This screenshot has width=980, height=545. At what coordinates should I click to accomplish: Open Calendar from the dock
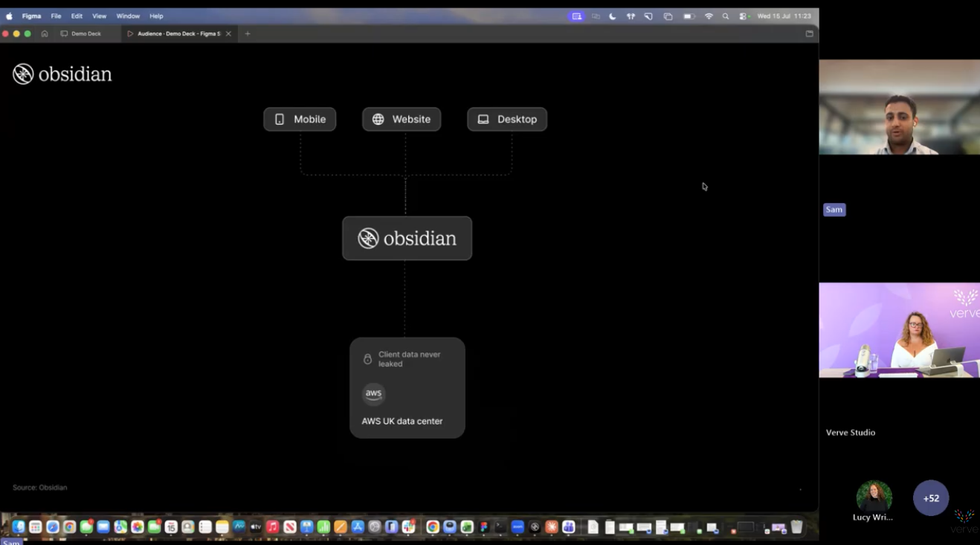point(171,527)
